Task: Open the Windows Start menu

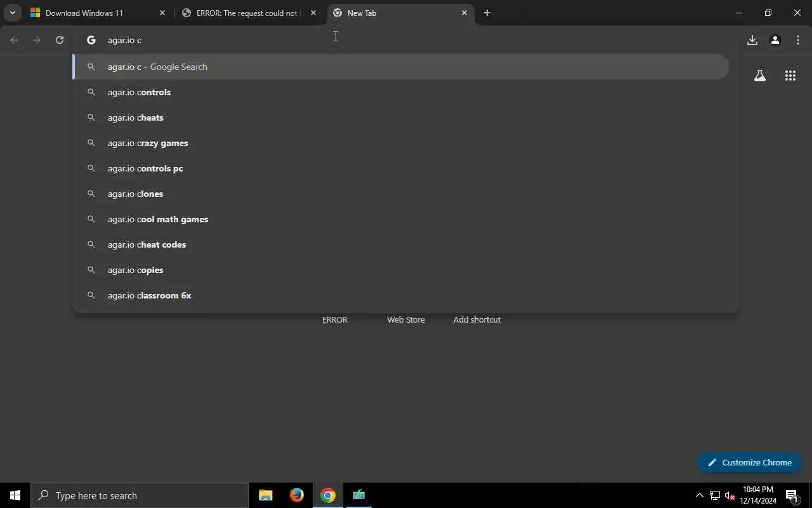Action: 15,495
